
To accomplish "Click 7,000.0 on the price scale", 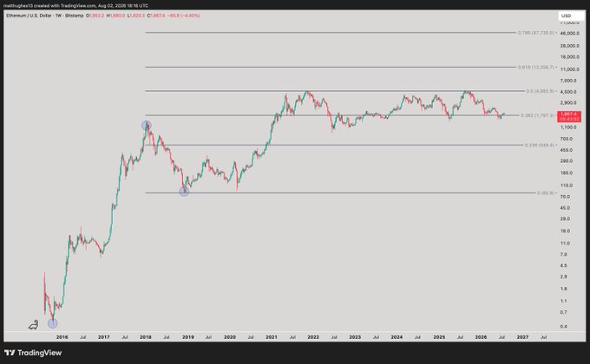I will [x=568, y=81].
